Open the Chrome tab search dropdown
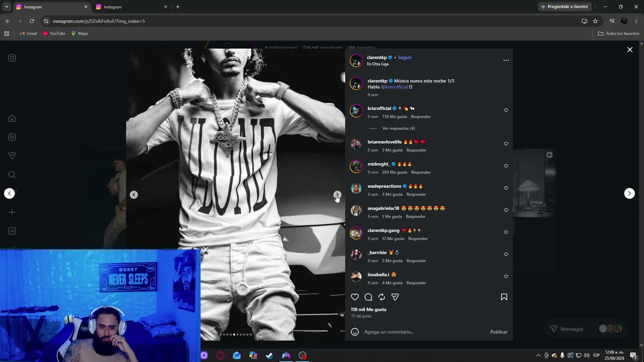The height and width of the screenshot is (362, 644). (x=7, y=7)
